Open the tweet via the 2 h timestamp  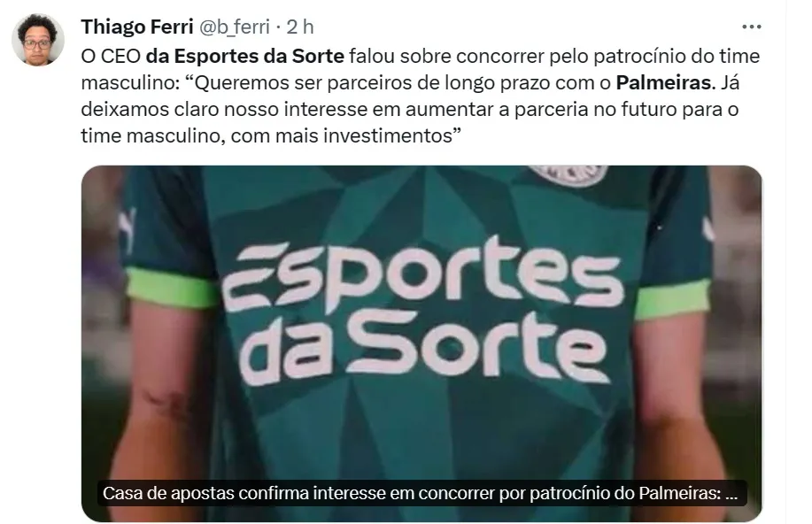click(300, 27)
